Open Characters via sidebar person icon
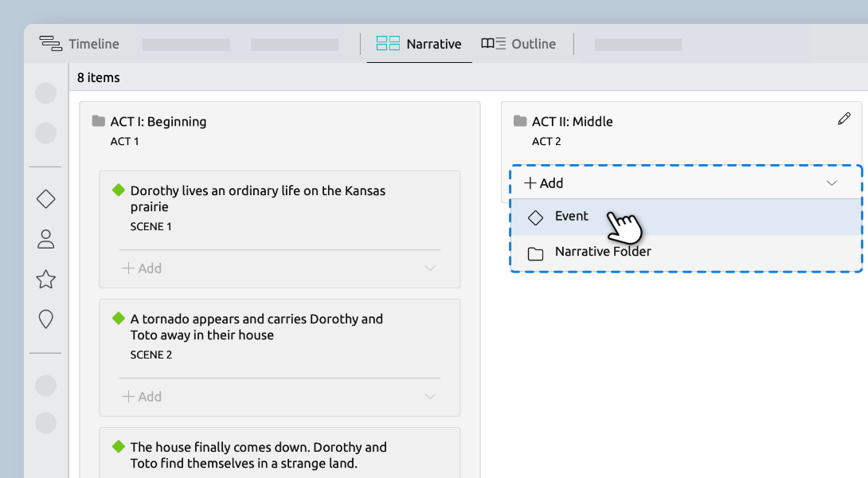Image resolution: width=868 pixels, height=478 pixels. (x=46, y=239)
